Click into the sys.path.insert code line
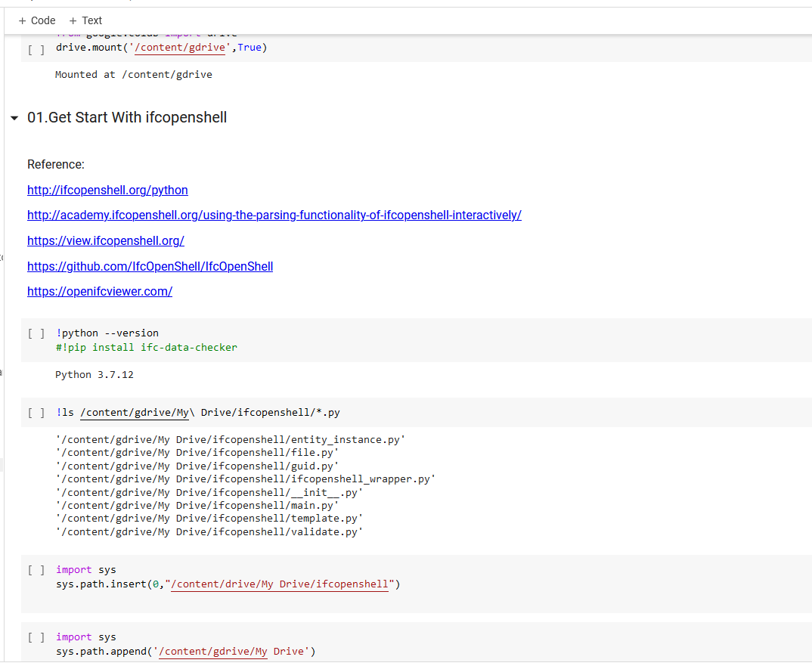 tap(227, 584)
